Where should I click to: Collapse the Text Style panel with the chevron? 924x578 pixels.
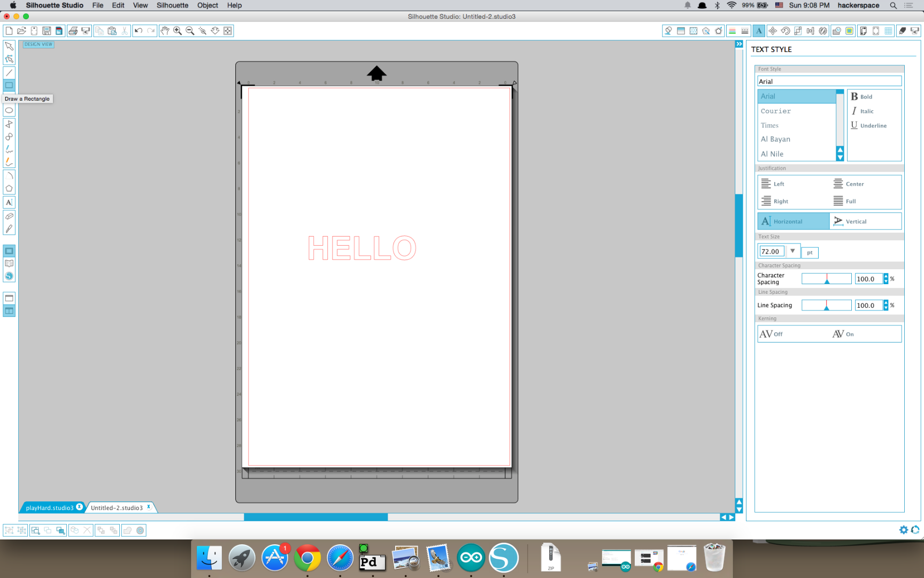(738, 44)
